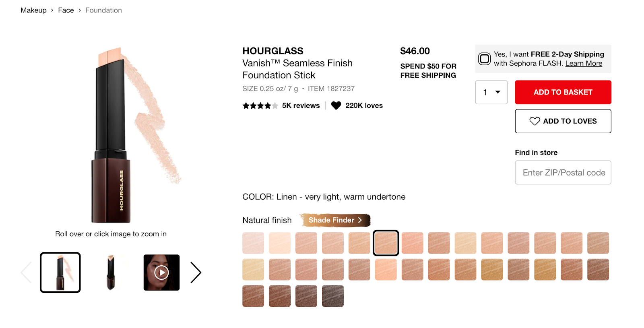The height and width of the screenshot is (328, 644).
Task: Click the ZIP/Postal code field
Action: (x=563, y=173)
